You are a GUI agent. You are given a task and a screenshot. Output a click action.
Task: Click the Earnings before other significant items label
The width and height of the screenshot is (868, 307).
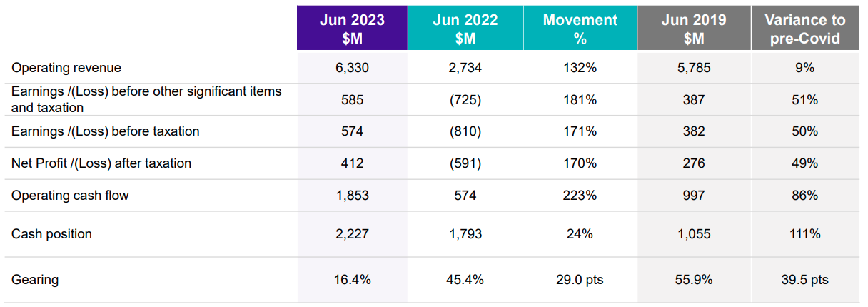pos(146,100)
